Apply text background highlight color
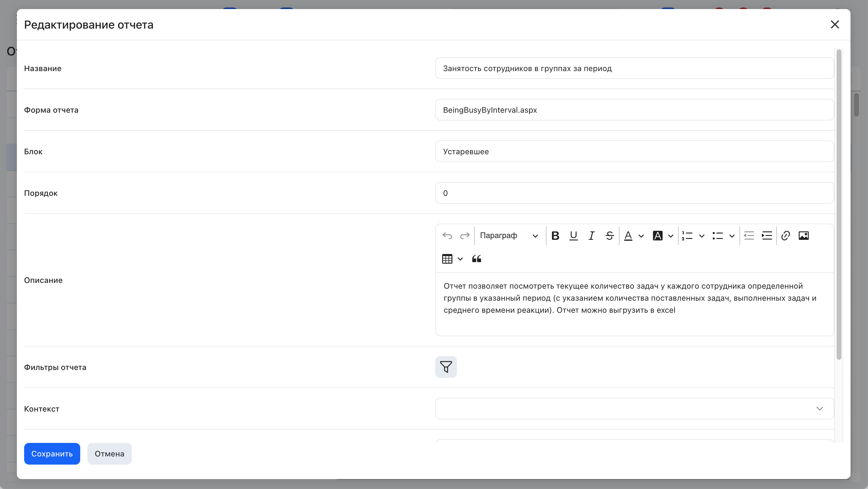 pyautogui.click(x=657, y=236)
